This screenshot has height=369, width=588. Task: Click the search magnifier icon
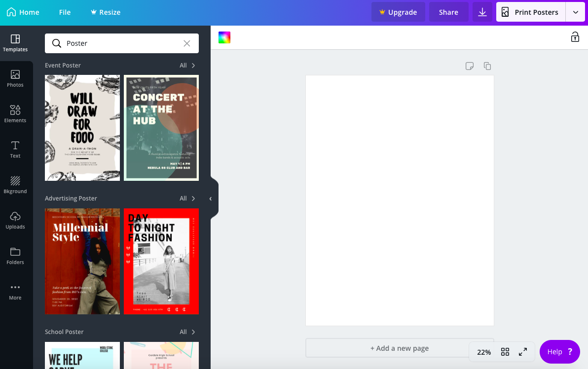[x=57, y=43]
